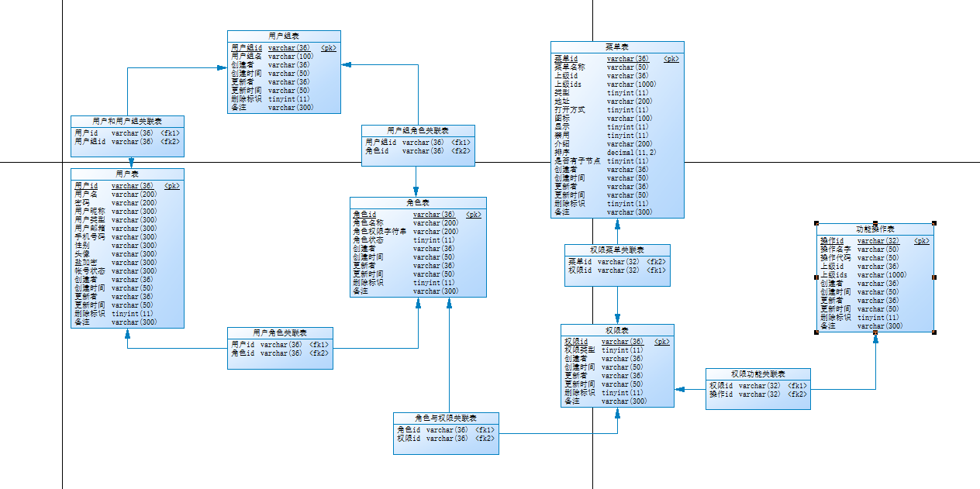This screenshot has width=980, height=489.
Task: Select the 用户和用户组关联表 table header
Action: pyautogui.click(x=127, y=121)
